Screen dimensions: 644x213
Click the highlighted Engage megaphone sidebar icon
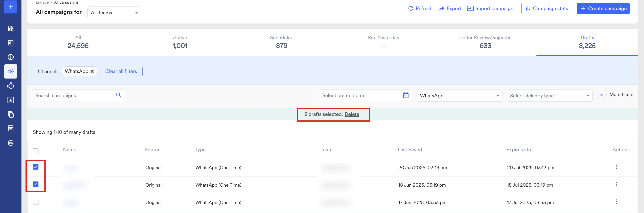11,71
